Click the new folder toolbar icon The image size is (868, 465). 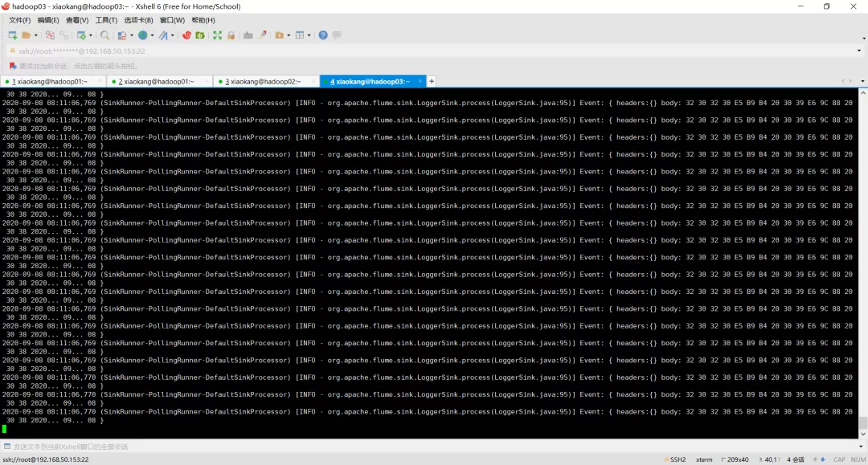pyautogui.click(x=280, y=35)
